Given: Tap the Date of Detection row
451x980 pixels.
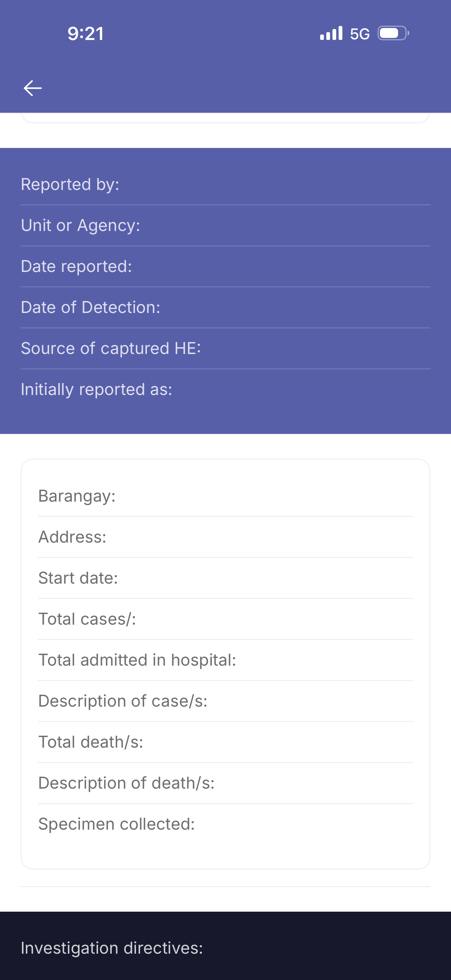Looking at the screenshot, I should [225, 308].
